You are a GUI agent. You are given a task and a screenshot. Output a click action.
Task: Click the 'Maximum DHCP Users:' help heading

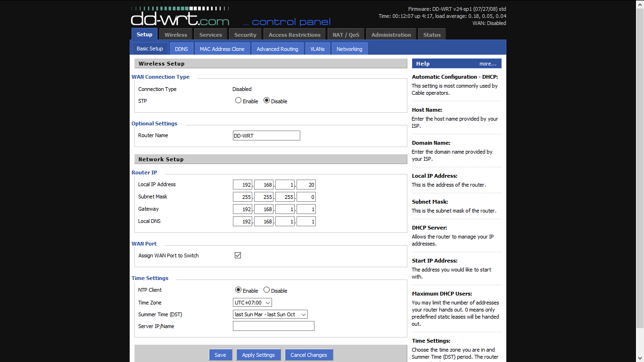coord(442,294)
